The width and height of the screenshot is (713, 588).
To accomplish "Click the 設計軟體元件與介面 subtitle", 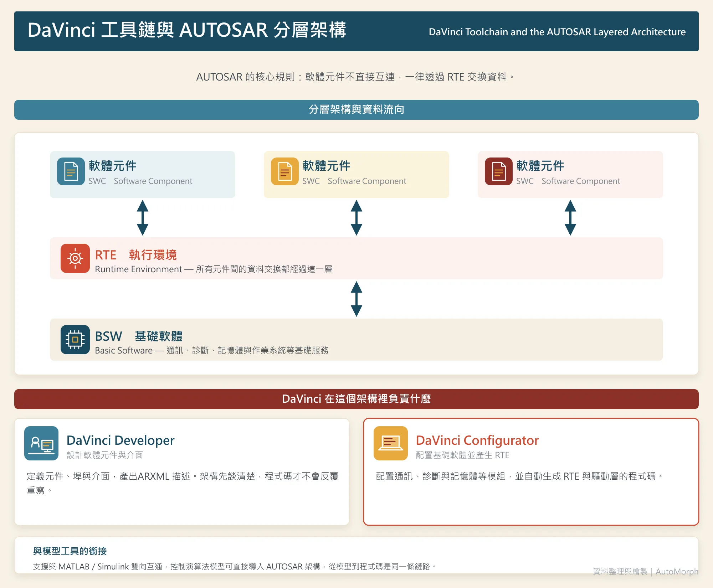I will (105, 455).
